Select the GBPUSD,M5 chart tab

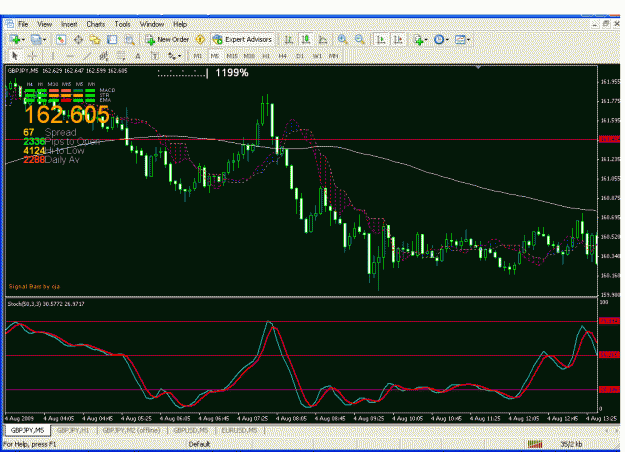(191, 430)
